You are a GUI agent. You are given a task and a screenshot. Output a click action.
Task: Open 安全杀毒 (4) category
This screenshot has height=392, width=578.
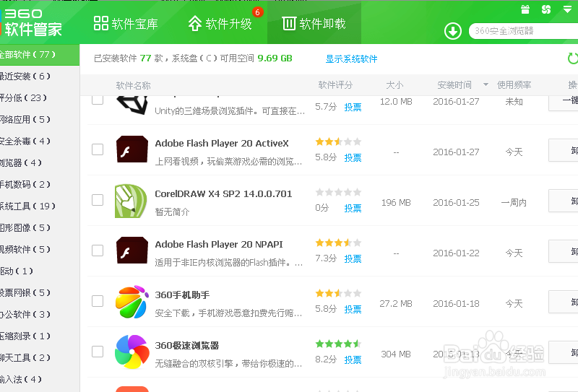40,141
